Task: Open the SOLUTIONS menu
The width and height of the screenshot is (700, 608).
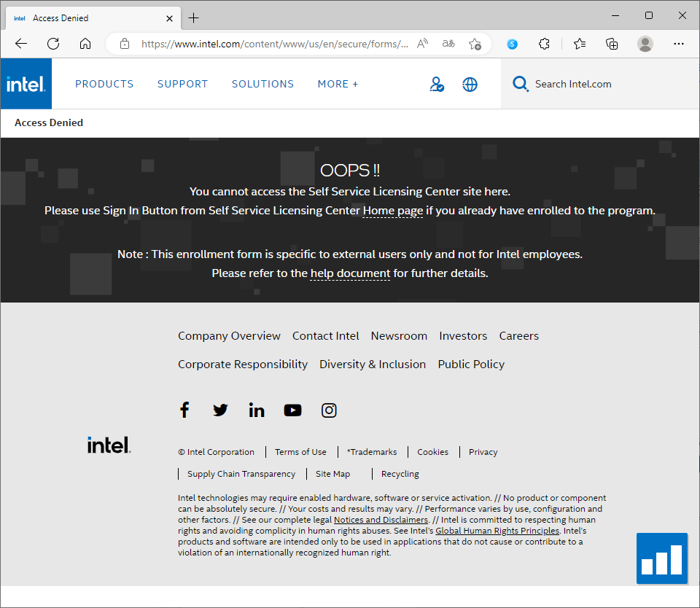Action: click(x=262, y=84)
